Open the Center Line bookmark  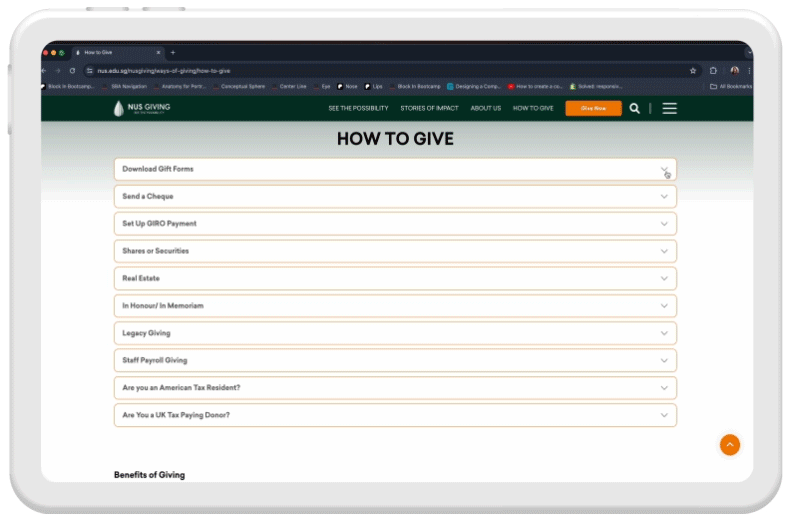pos(289,87)
